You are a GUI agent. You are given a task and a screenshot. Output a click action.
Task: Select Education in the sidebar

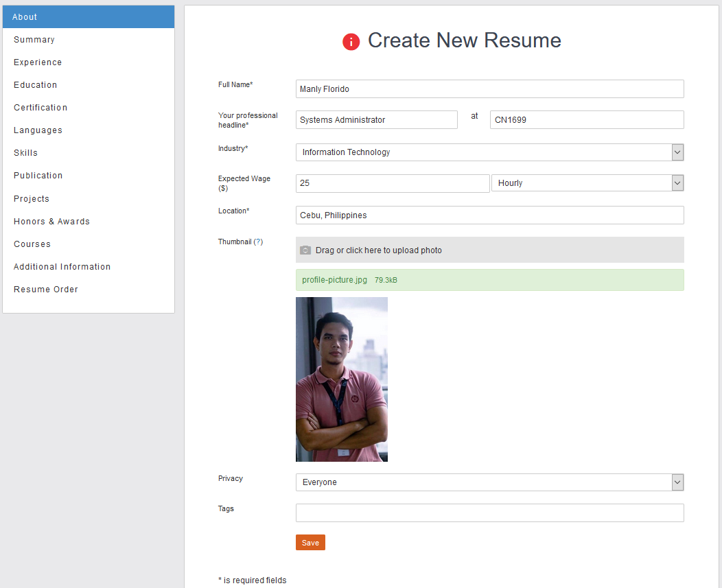(36, 85)
